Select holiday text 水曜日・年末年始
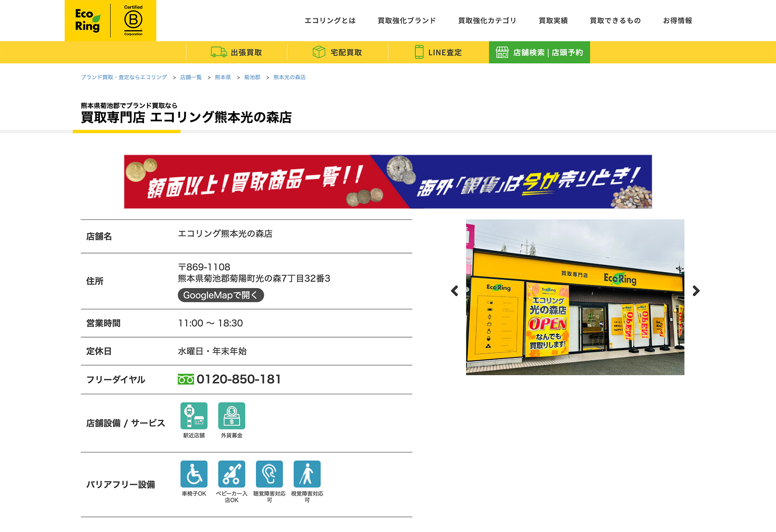Image resolution: width=776 pixels, height=532 pixels. pyautogui.click(x=212, y=351)
